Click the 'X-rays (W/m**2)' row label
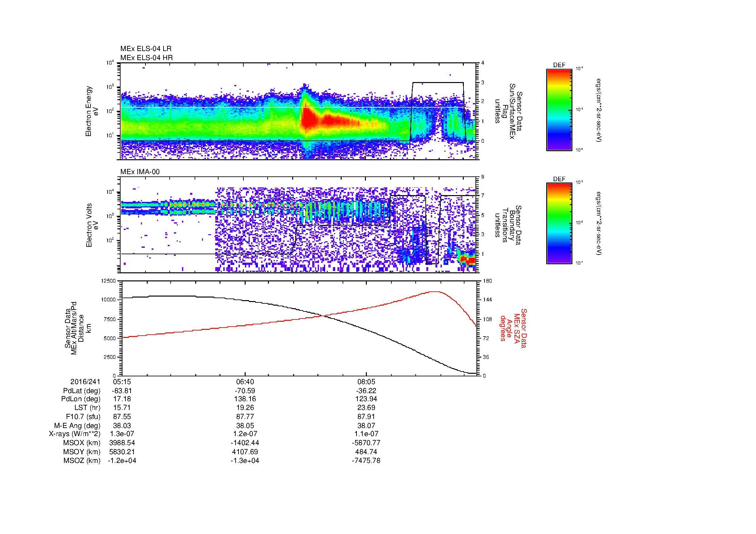This screenshot has width=756, height=534. pos(75,434)
